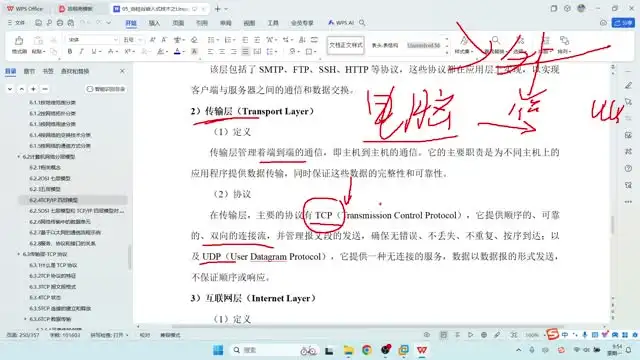Justify paragraph text
The image size is (640, 360).
pyautogui.click(x=245, y=51)
